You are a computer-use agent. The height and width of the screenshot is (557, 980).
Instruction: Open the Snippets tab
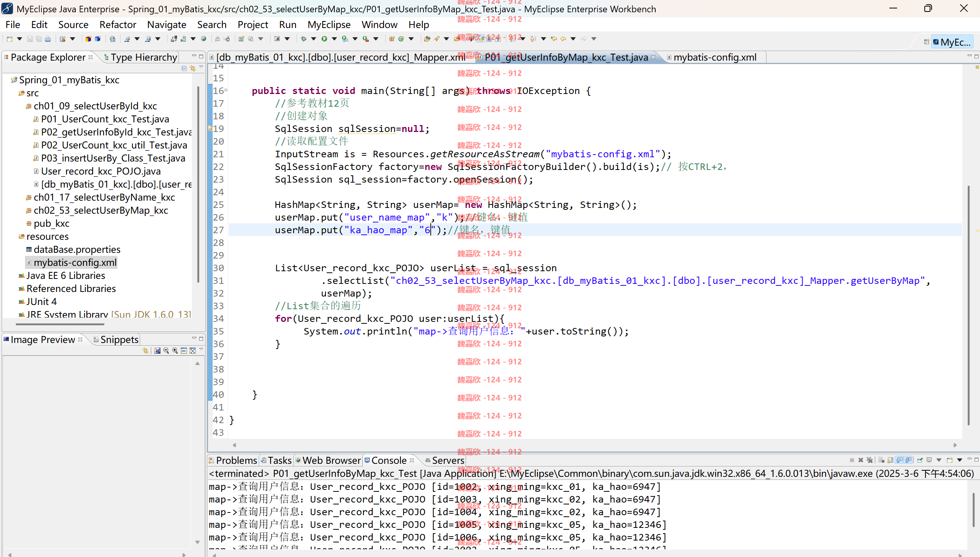[116, 339]
